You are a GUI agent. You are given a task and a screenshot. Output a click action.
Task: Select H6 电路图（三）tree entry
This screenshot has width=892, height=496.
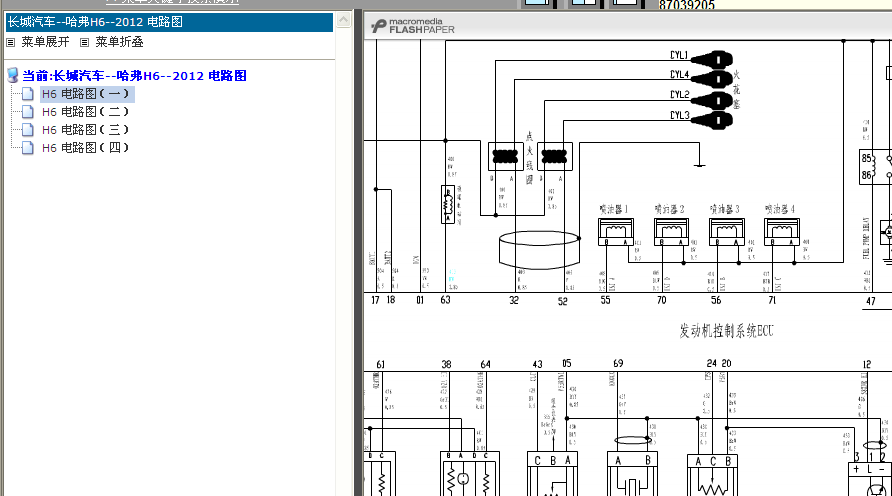click(x=85, y=130)
